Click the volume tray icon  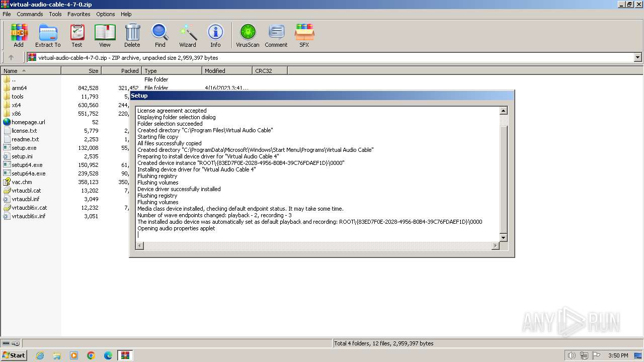point(572,355)
